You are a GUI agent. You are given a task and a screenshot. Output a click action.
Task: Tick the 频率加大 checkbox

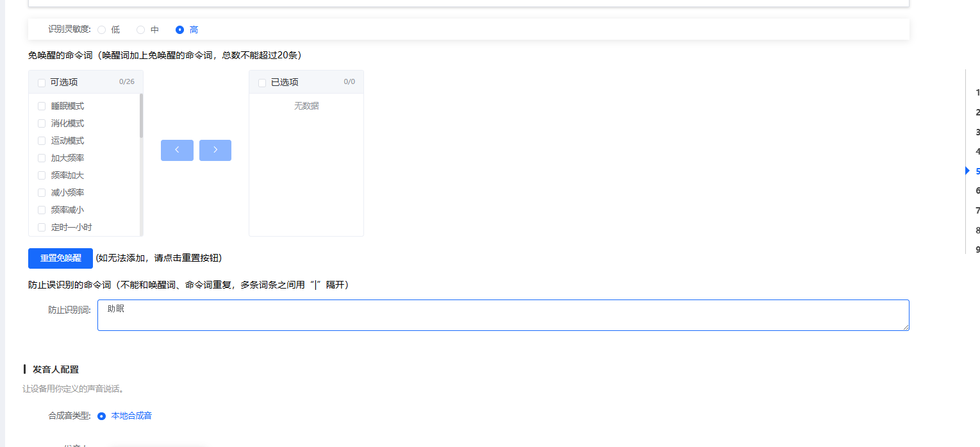click(x=42, y=176)
